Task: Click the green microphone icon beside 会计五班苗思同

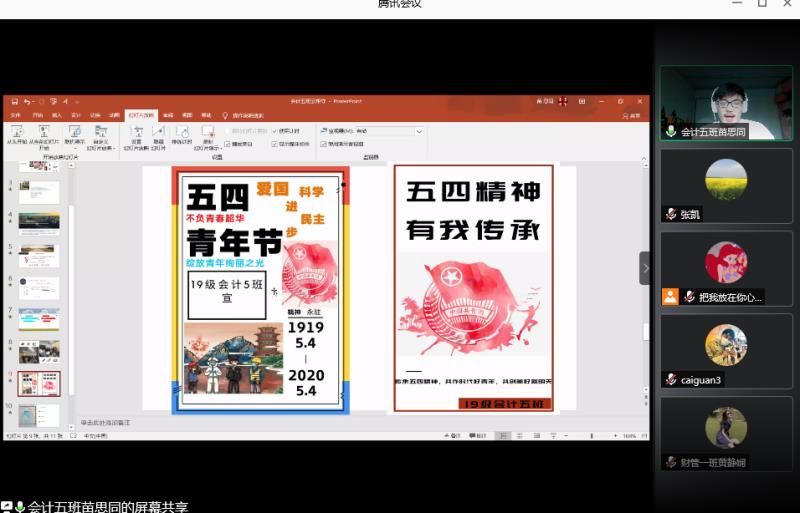Action: pos(671,132)
